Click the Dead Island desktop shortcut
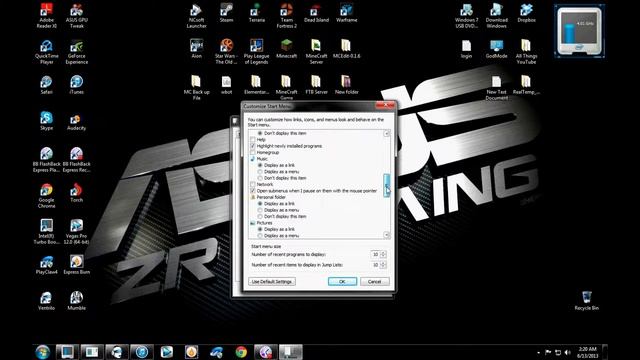Screen dimensions: 640x360 (316, 13)
